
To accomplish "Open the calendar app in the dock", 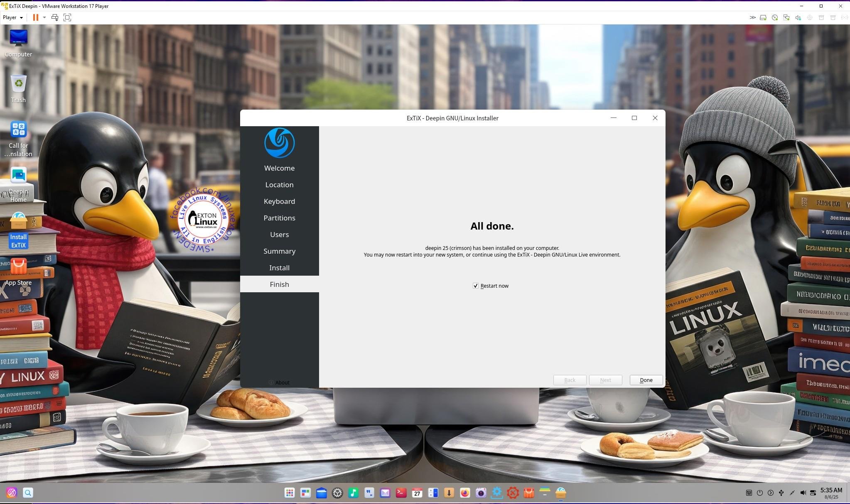I will coord(417,493).
